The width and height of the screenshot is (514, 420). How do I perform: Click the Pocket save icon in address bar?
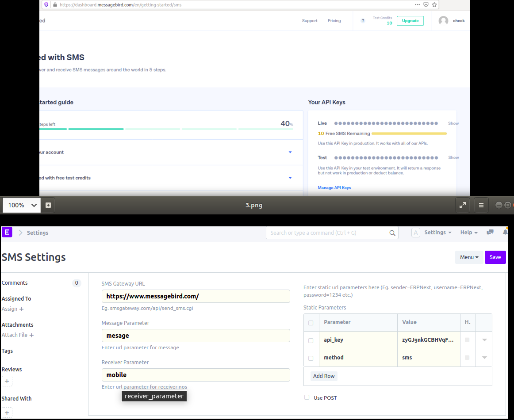coord(426,4)
